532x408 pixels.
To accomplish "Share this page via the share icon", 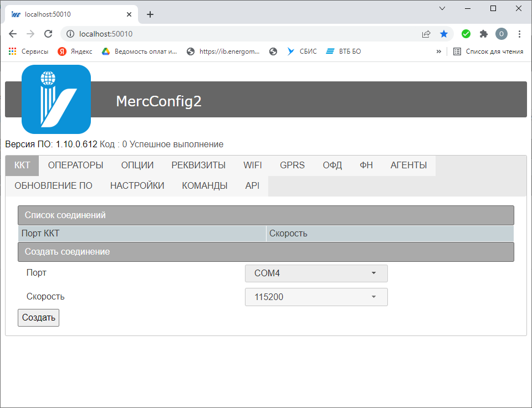I will click(x=426, y=34).
